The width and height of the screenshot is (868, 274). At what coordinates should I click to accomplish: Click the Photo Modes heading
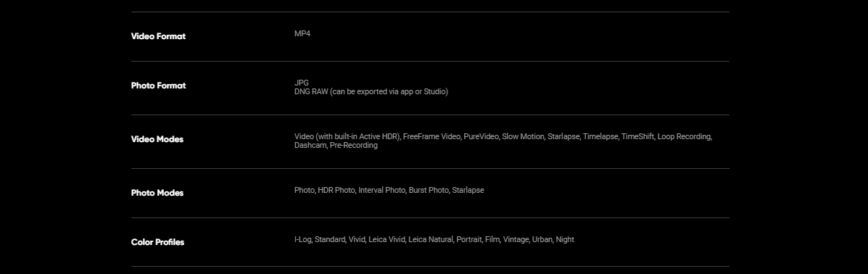pos(157,193)
